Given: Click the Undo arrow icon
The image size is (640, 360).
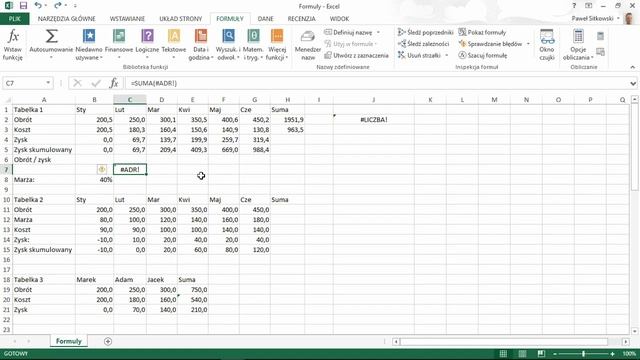Looking at the screenshot, I should 38,6.
